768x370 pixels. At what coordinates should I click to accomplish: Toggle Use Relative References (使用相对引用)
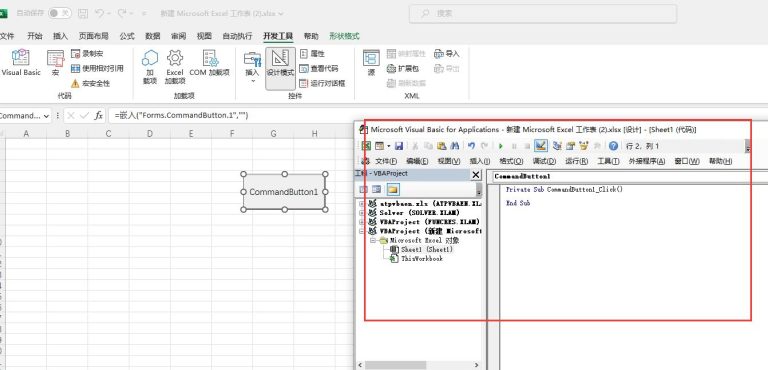pos(97,69)
